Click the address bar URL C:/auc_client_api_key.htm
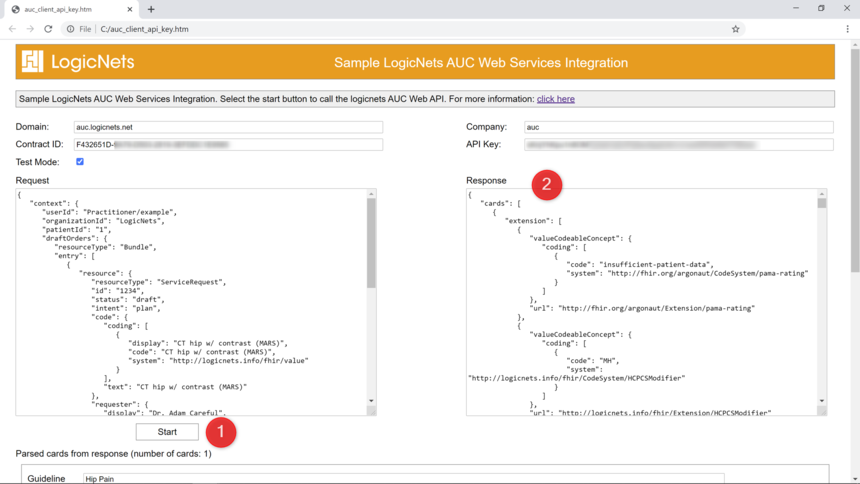The image size is (860, 484). click(x=144, y=29)
